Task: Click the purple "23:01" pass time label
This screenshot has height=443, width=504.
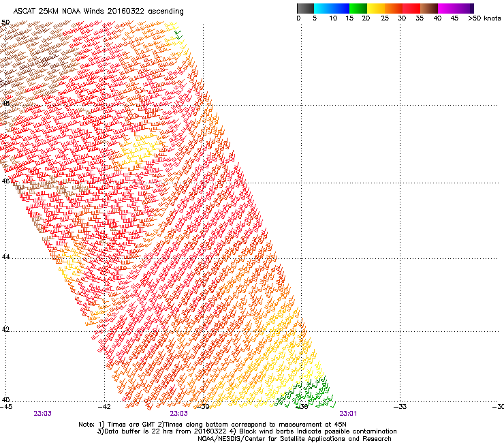Action: 348,414
